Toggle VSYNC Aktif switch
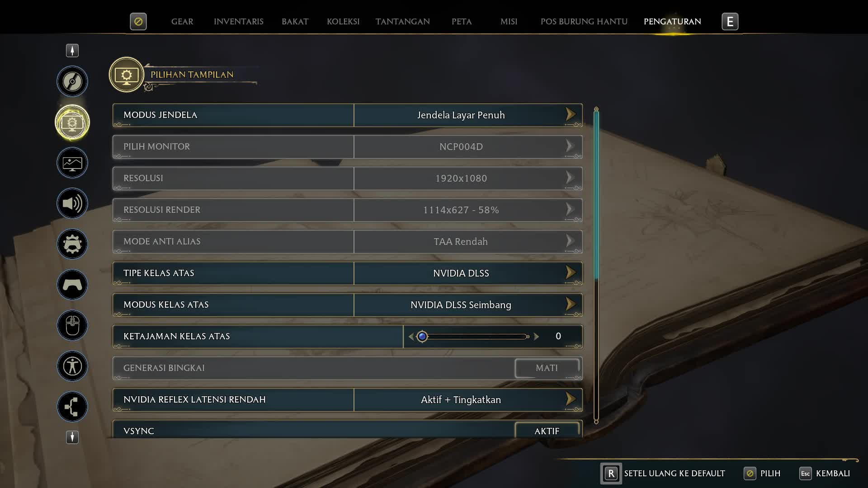This screenshot has width=868, height=488. [547, 430]
